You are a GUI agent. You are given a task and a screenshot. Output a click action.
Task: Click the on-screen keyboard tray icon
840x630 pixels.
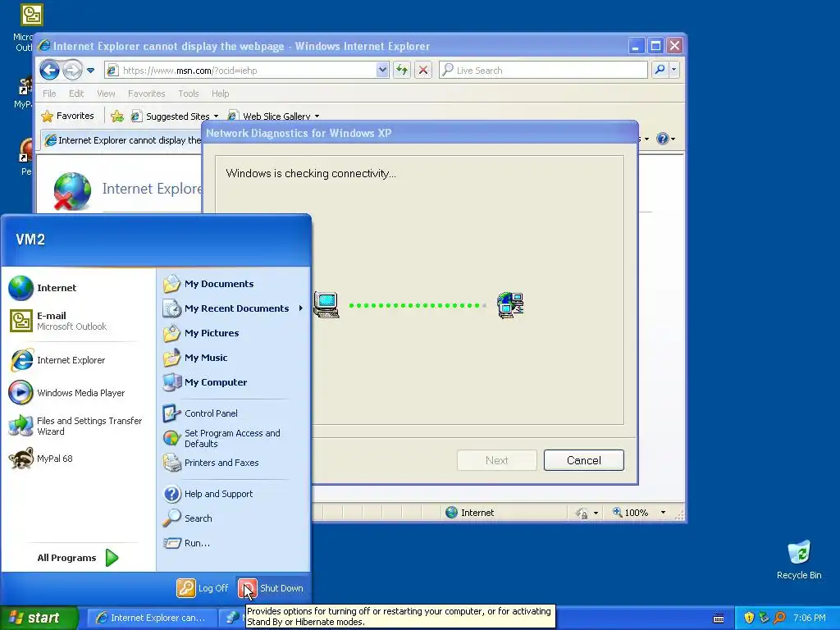click(719, 619)
